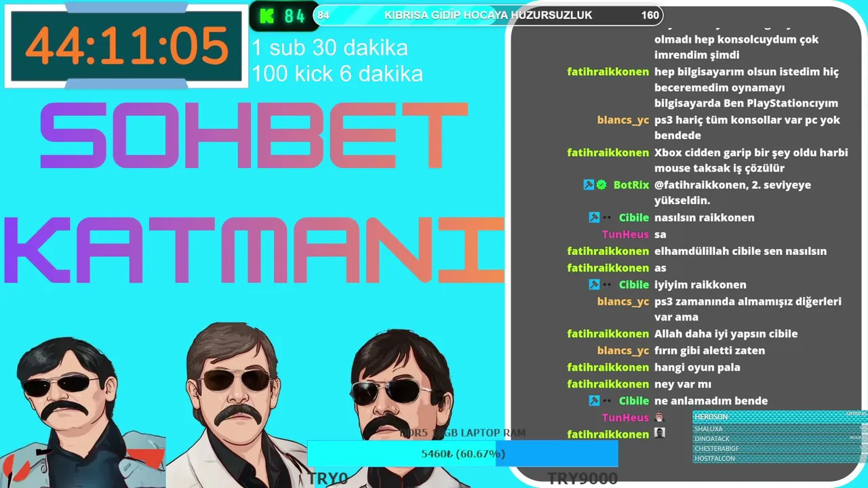The width and height of the screenshot is (868, 488).
Task: Open the Cibile username beside 'nasılsın raikkonen'
Action: click(x=634, y=218)
